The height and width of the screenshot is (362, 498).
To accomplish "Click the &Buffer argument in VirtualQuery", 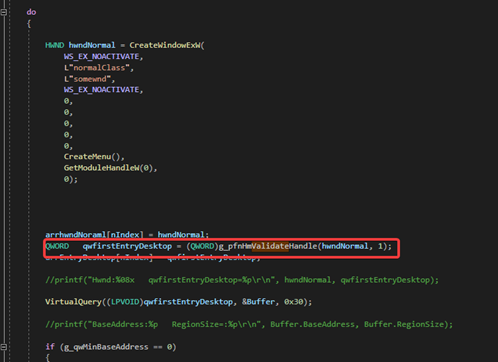I will (258, 302).
